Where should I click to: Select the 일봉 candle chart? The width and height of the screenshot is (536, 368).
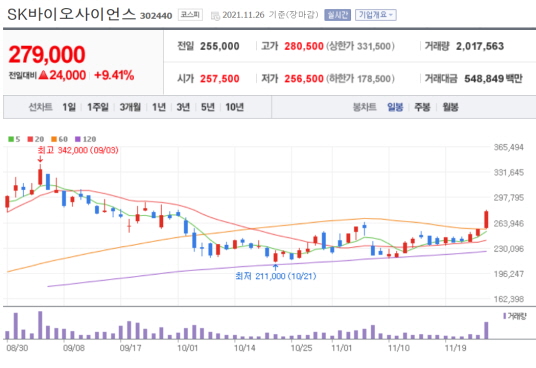(x=395, y=107)
